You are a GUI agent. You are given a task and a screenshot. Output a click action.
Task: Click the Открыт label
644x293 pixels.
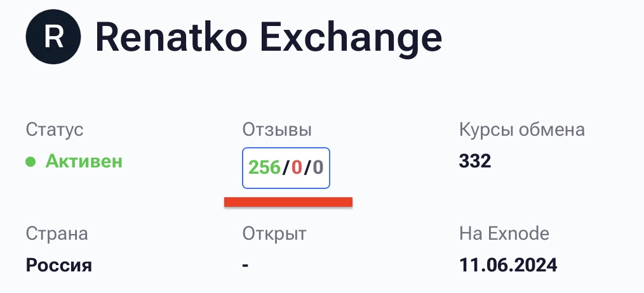(274, 233)
